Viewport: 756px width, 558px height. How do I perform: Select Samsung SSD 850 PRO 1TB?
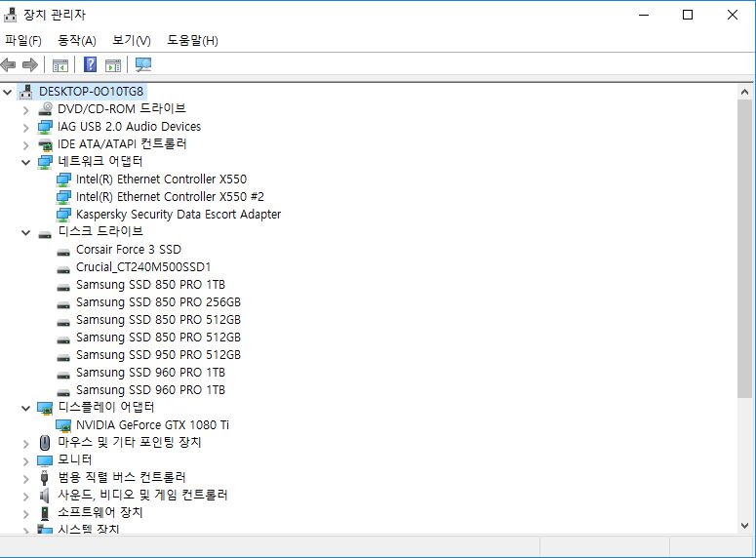150,285
